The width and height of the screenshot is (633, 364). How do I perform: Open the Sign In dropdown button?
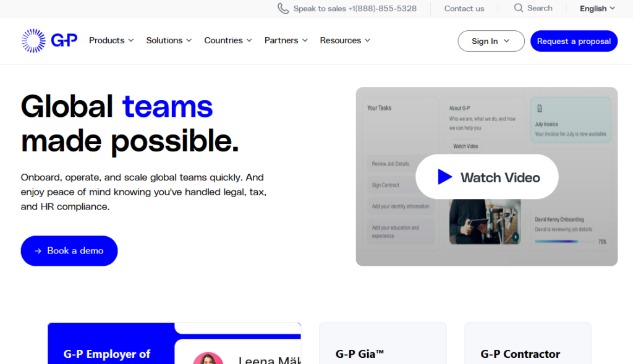point(490,41)
